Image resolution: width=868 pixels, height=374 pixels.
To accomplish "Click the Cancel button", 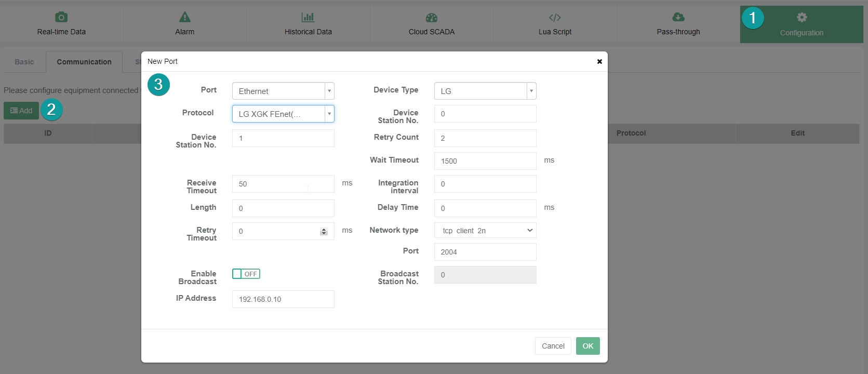I will point(553,346).
